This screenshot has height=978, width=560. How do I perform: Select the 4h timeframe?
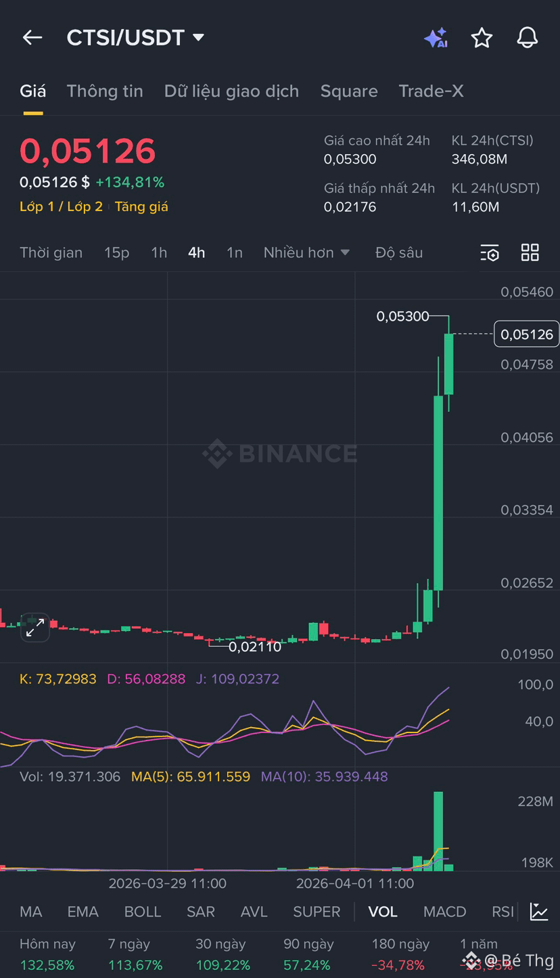197,252
